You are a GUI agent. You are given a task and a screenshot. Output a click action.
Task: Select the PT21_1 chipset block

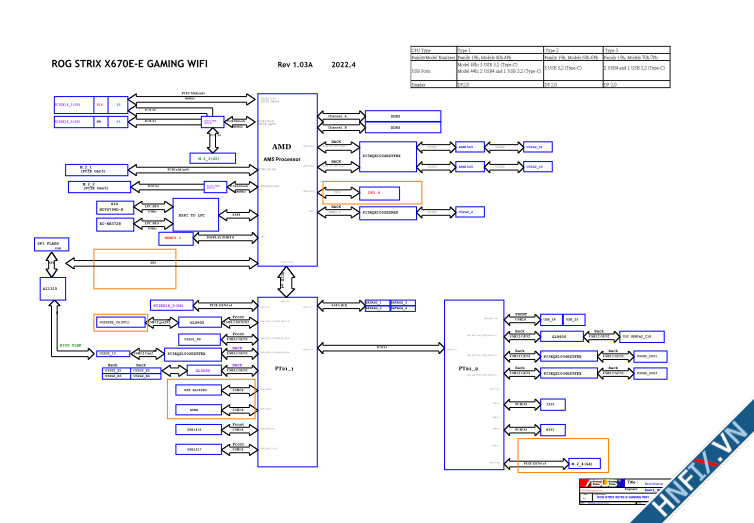coord(288,382)
